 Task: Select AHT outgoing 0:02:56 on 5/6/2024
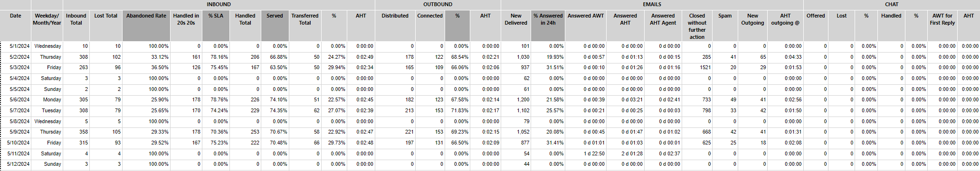tap(785, 100)
